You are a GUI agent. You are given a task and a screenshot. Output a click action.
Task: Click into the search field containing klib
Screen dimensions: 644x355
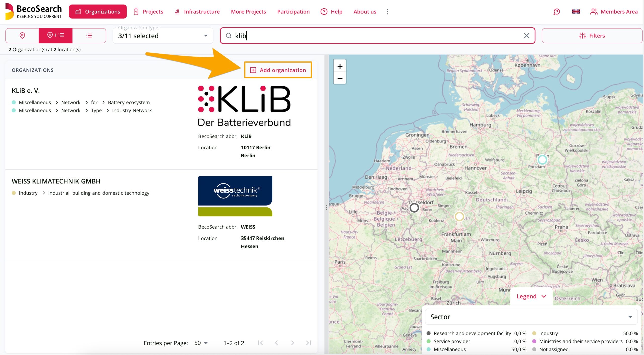pyautogui.click(x=377, y=36)
